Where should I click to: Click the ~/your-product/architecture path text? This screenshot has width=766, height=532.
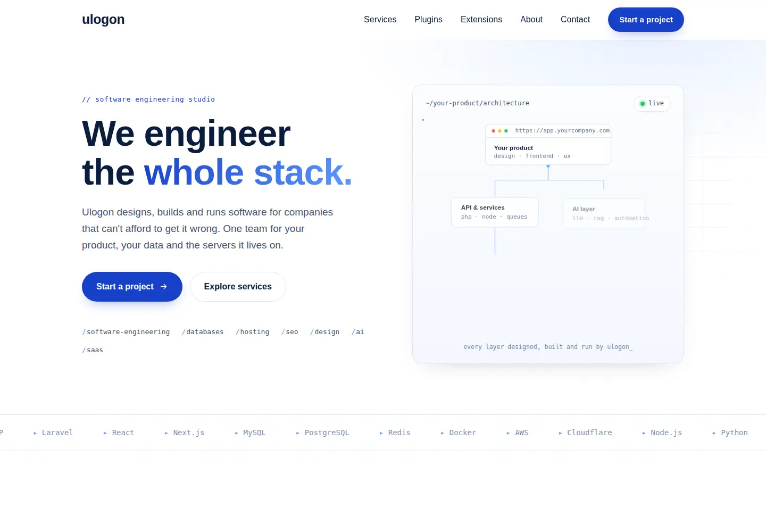[477, 103]
